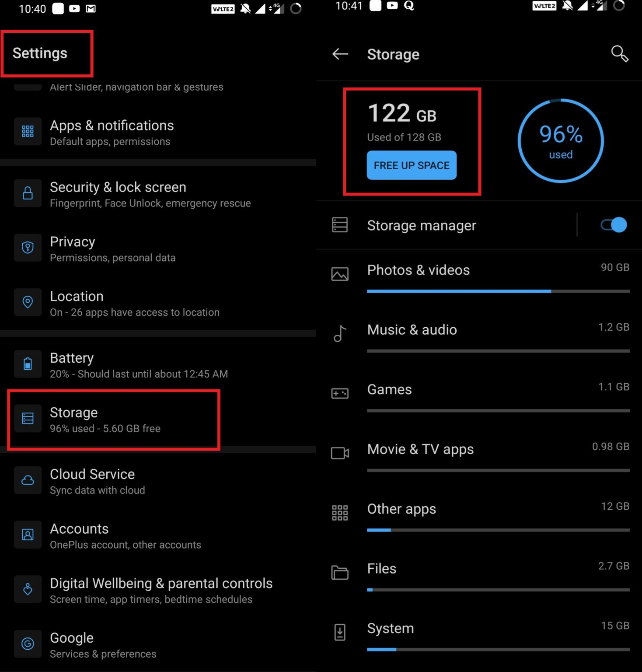Select the Apps & notifications grid icon
Image resolution: width=642 pixels, height=672 pixels.
pyautogui.click(x=28, y=131)
